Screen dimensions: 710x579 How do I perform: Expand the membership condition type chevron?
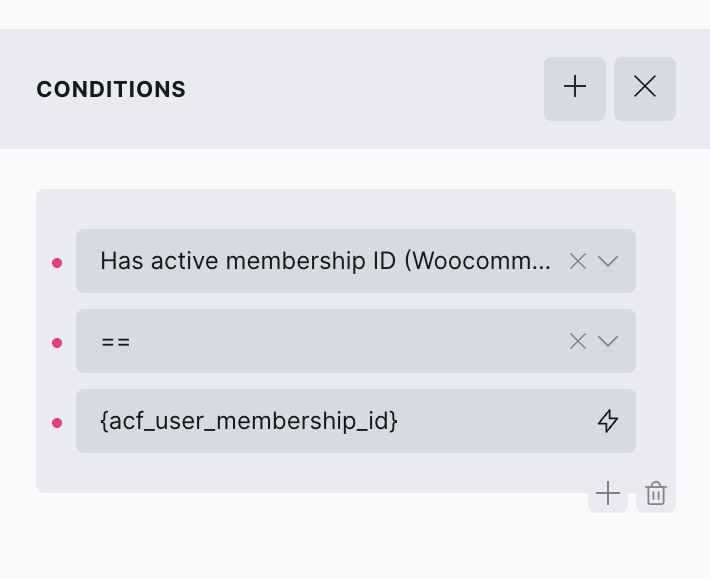[x=608, y=261]
